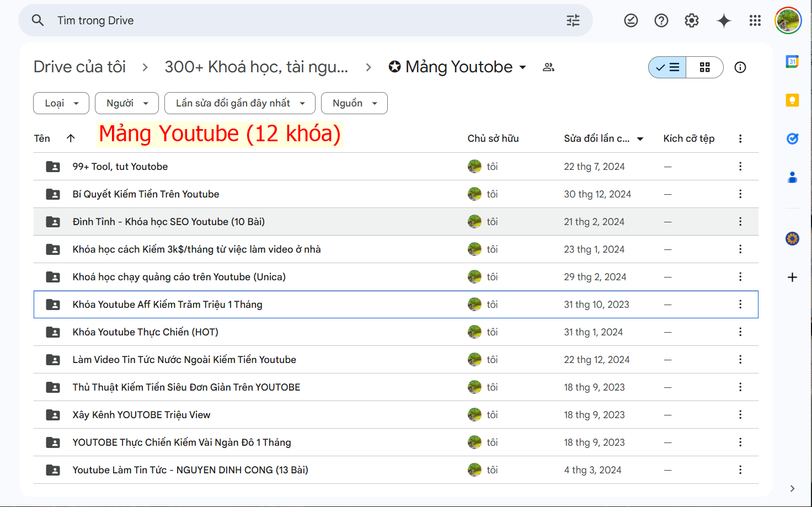812x507 pixels.
Task: Open more actions for Đình Tỉnh SEO row
Action: point(740,221)
